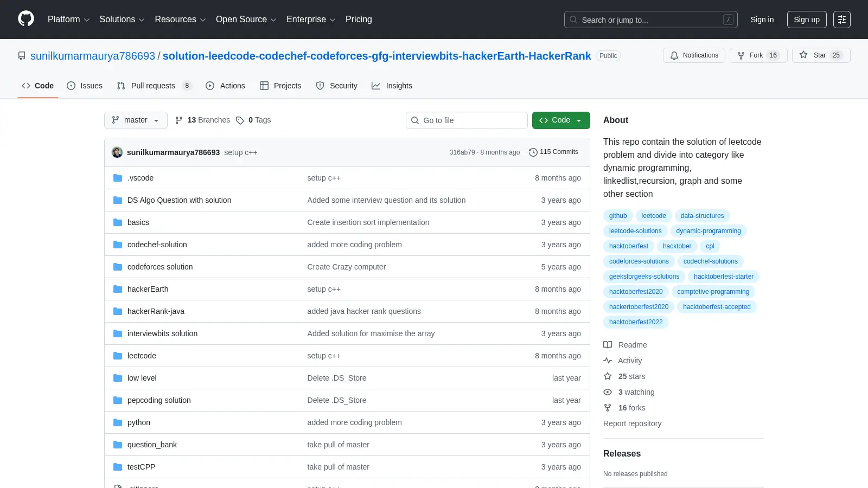Click the branches icon beside 13 Branches
The height and width of the screenshot is (488, 868).
(179, 120)
